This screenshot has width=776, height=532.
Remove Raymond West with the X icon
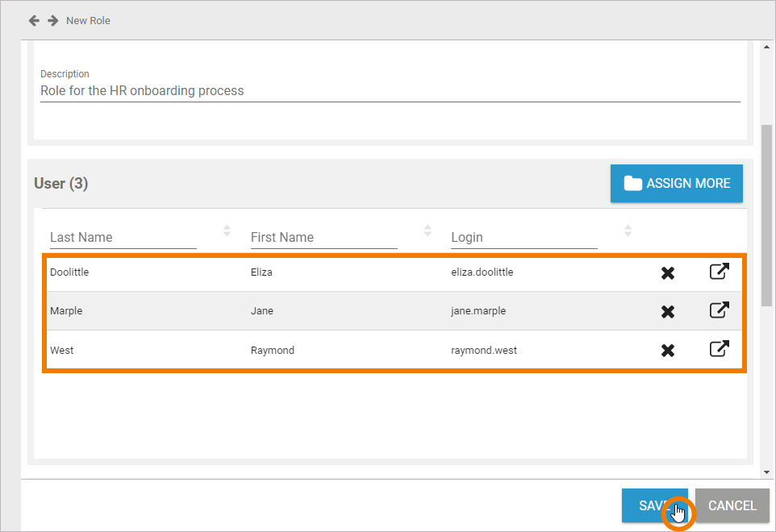pyautogui.click(x=668, y=351)
